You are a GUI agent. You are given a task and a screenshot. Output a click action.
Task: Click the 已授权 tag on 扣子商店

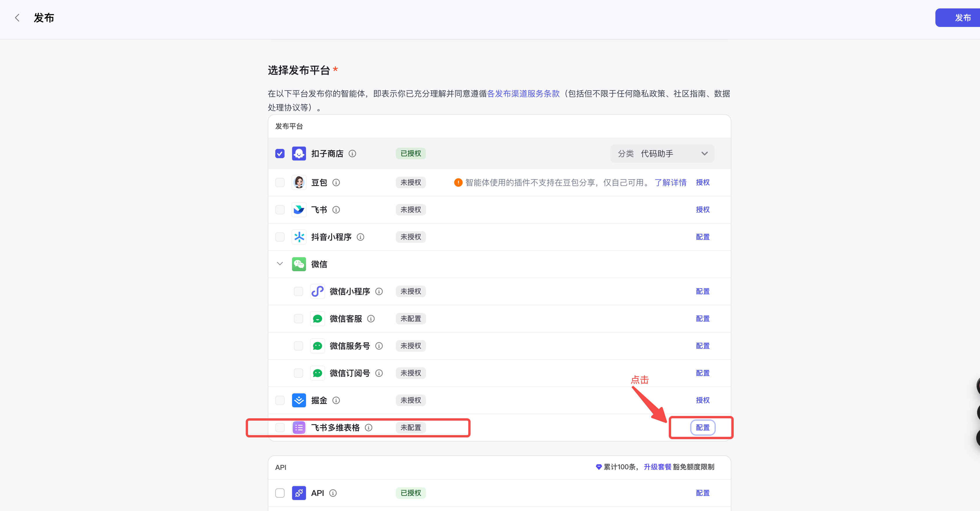point(411,154)
